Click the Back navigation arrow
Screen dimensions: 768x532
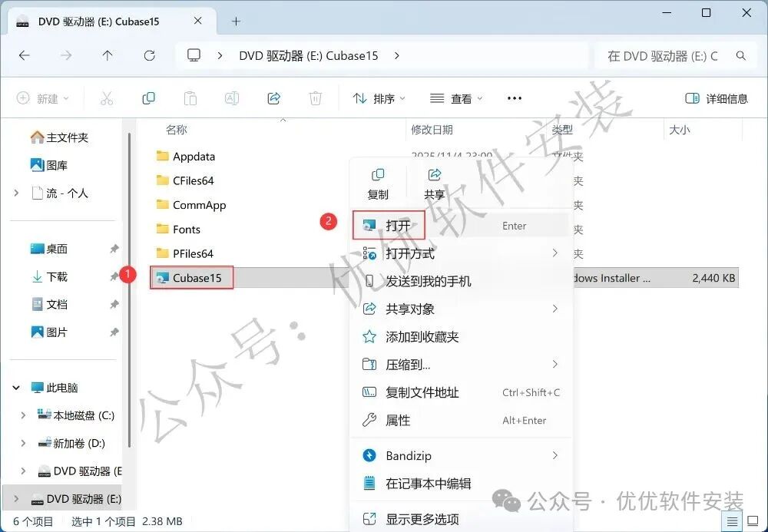coord(24,56)
